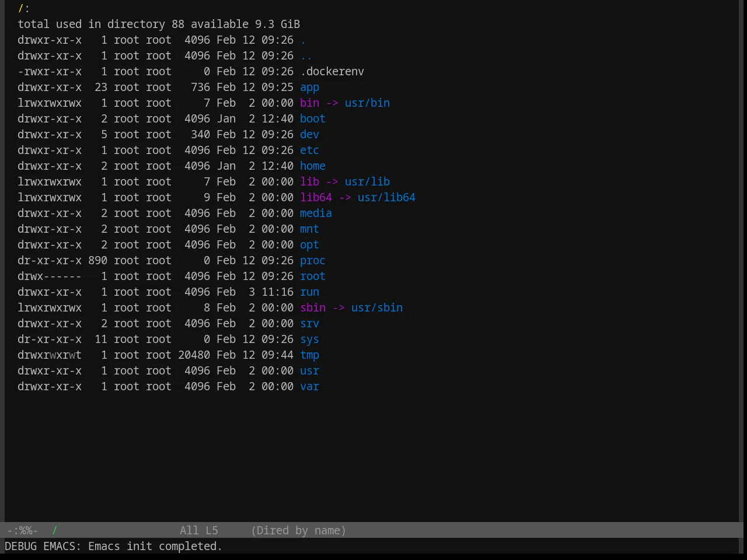Click the time 09:44 on tmp row
The height and width of the screenshot is (560, 747).
[277, 355]
